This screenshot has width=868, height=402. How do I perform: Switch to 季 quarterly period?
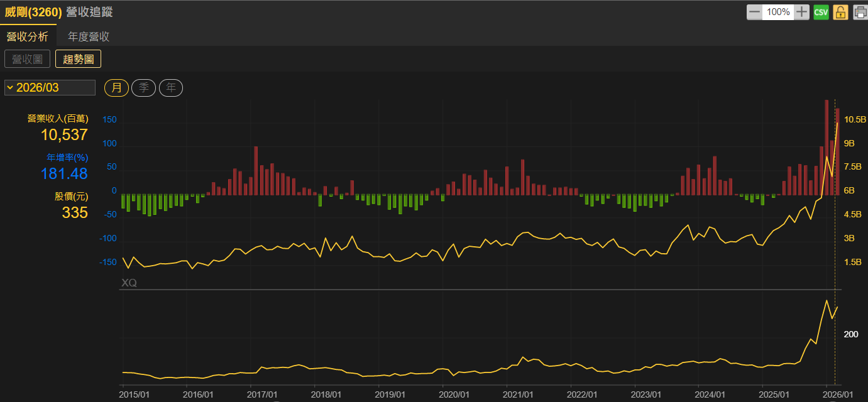[143, 88]
